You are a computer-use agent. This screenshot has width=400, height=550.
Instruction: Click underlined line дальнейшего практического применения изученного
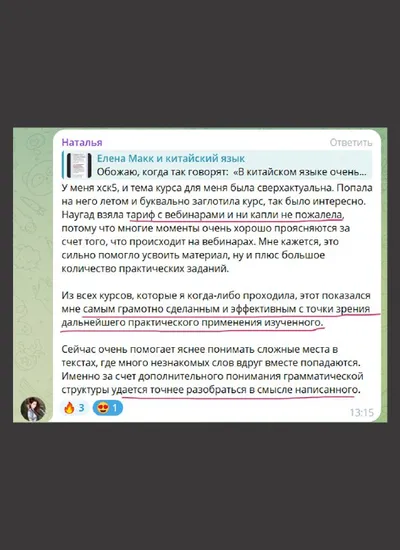192,323
